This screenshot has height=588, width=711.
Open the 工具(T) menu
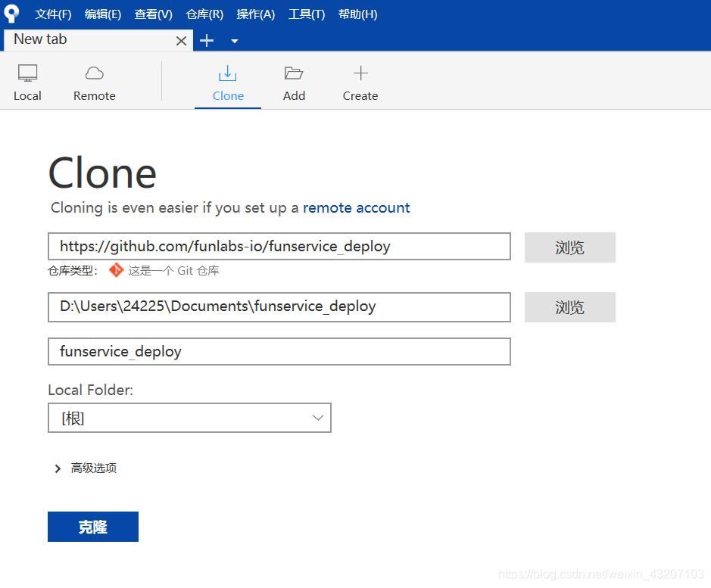(x=307, y=14)
